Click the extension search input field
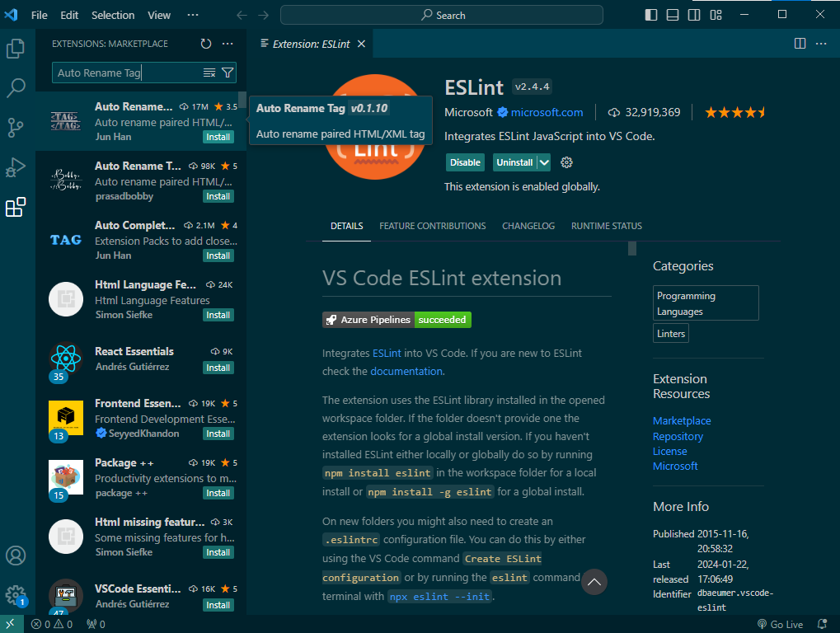Screen dimensions: 840x633 [127, 73]
